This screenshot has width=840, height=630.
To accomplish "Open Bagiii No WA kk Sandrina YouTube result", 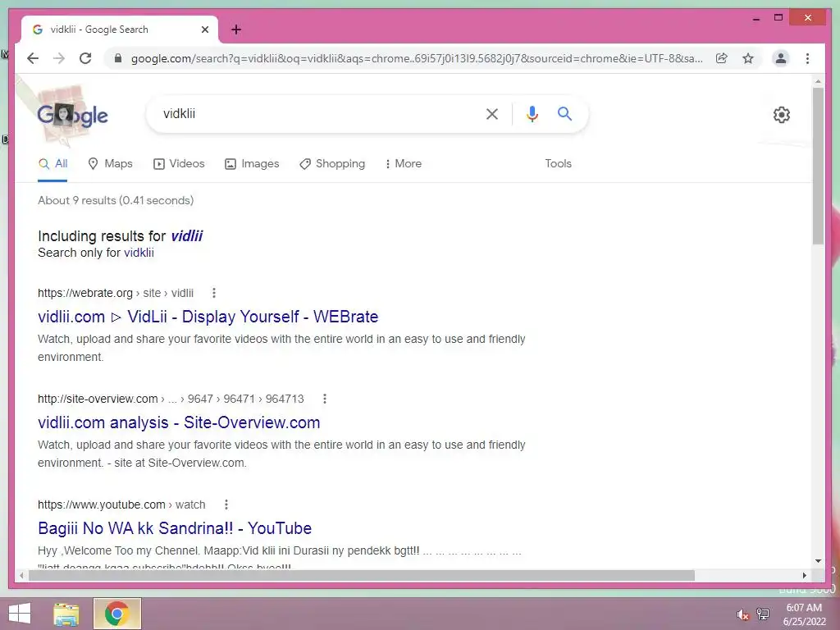I will point(175,528).
